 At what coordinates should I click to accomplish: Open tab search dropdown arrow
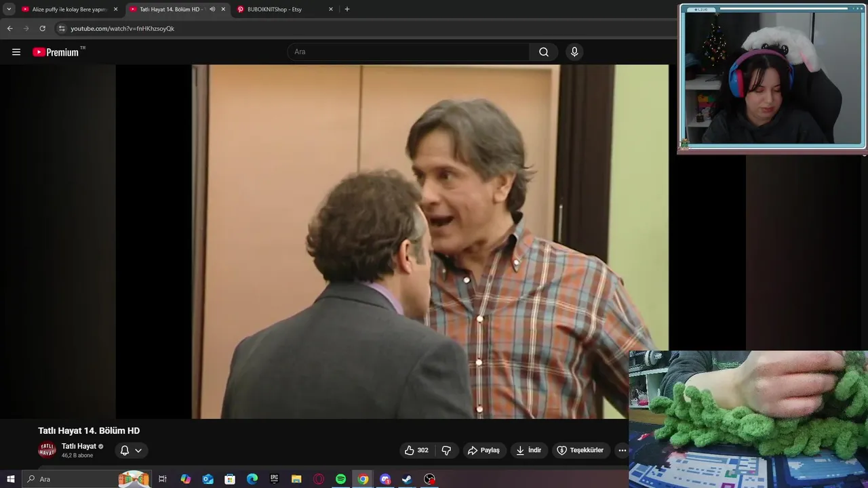pyautogui.click(x=9, y=9)
